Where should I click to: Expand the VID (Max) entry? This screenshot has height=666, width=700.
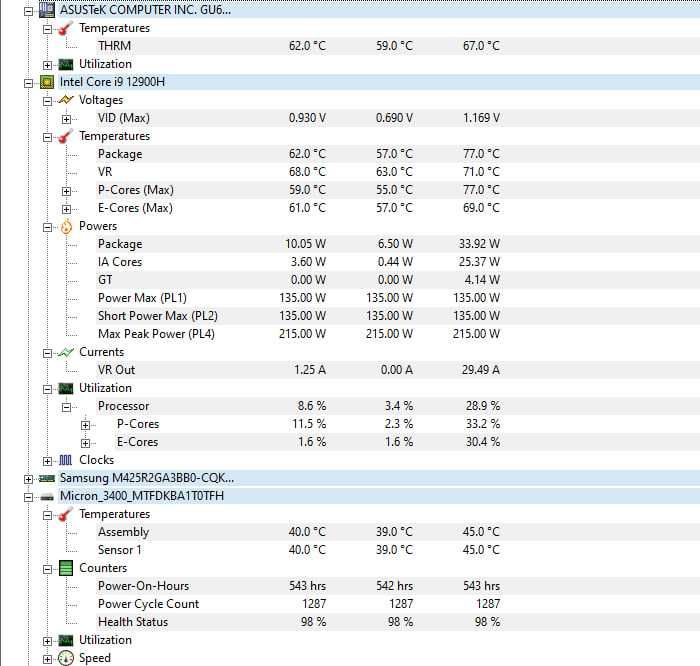point(66,119)
